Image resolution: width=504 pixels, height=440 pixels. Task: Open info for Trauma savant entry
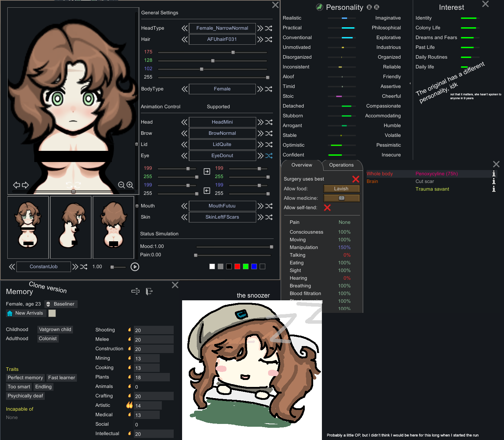click(494, 189)
